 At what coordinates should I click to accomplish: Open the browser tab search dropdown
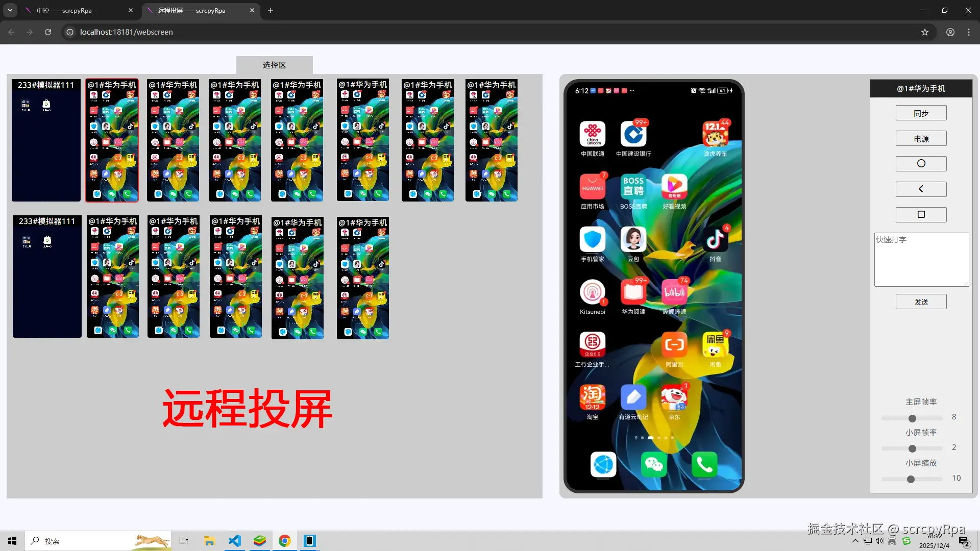click(10, 10)
